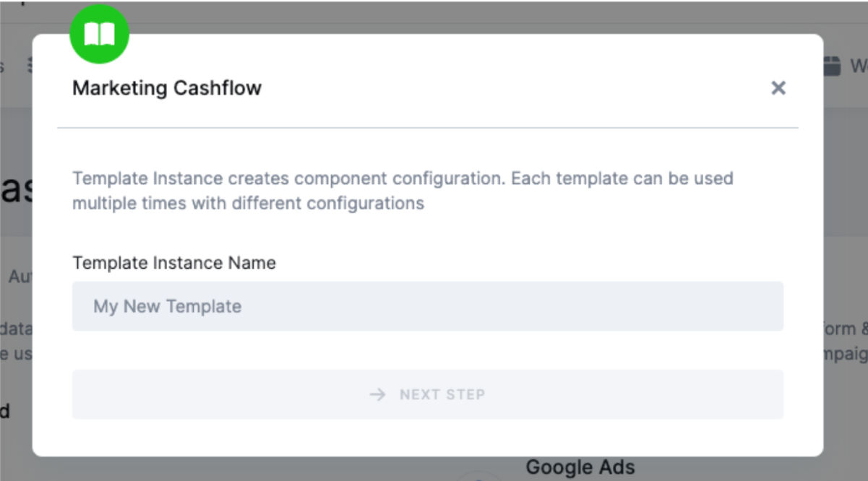Click the My New Template placeholder text

pyautogui.click(x=167, y=306)
